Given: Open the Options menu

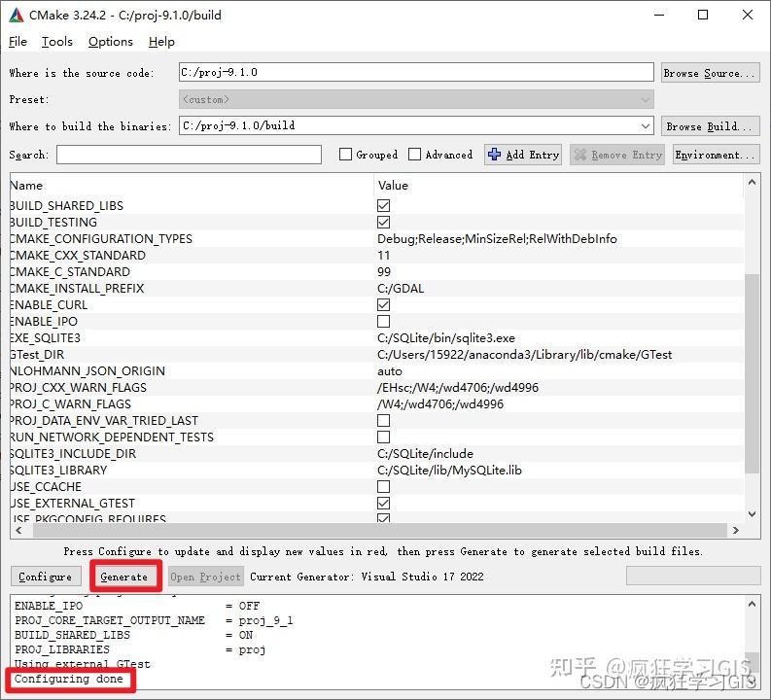Looking at the screenshot, I should pos(111,42).
